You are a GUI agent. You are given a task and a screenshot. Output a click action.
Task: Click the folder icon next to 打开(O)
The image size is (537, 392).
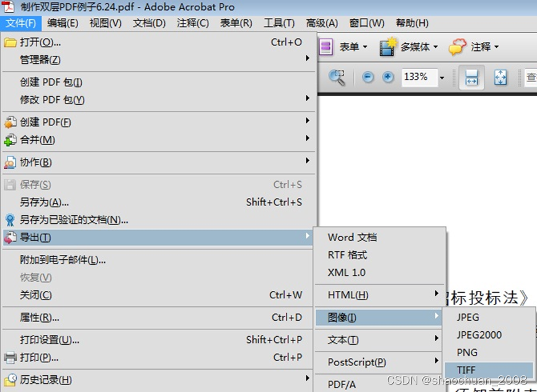coord(11,43)
